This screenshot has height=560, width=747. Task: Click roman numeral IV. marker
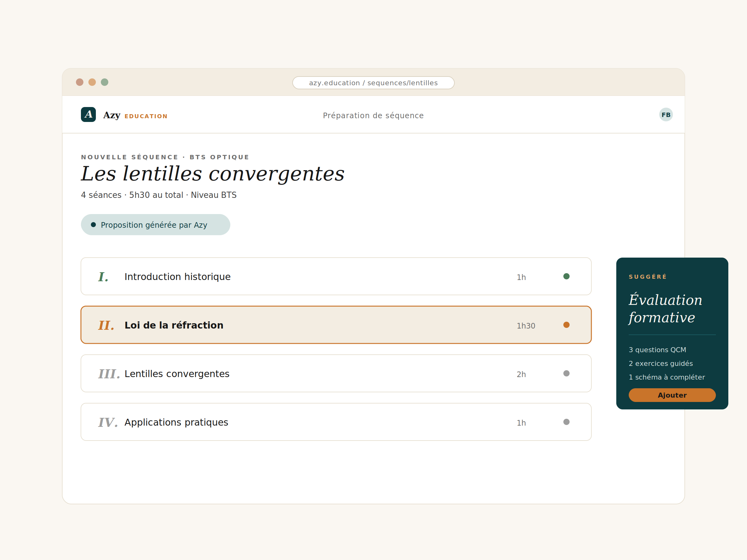pyautogui.click(x=108, y=422)
